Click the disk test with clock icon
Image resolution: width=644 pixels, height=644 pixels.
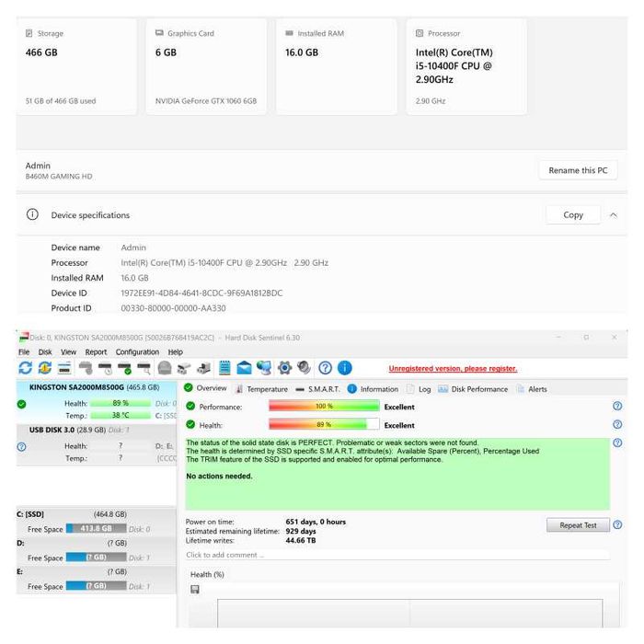tap(106, 368)
